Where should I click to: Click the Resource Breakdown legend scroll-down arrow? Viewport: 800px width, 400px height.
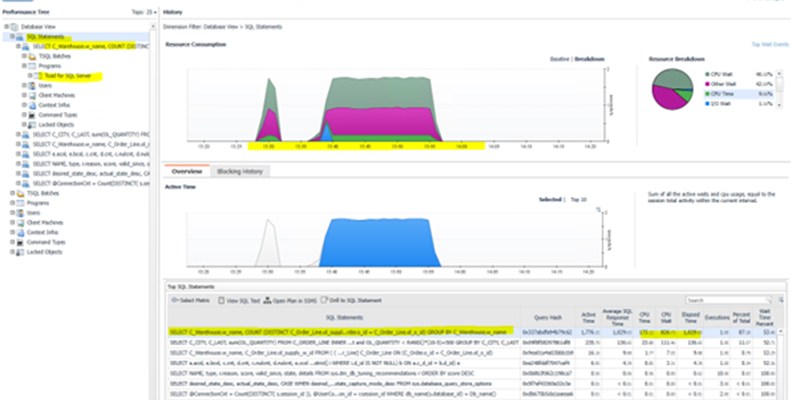tap(779, 105)
